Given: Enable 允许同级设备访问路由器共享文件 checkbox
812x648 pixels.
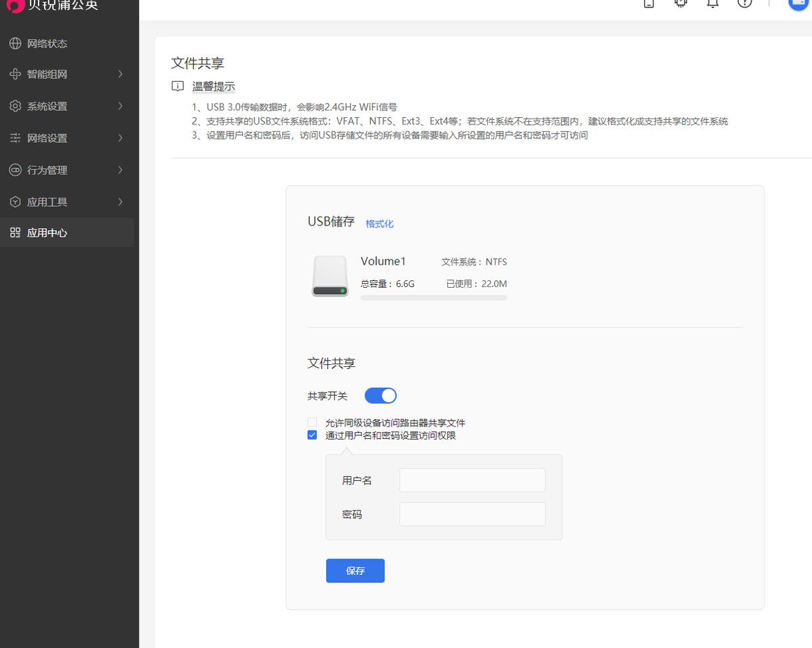Looking at the screenshot, I should (x=312, y=422).
